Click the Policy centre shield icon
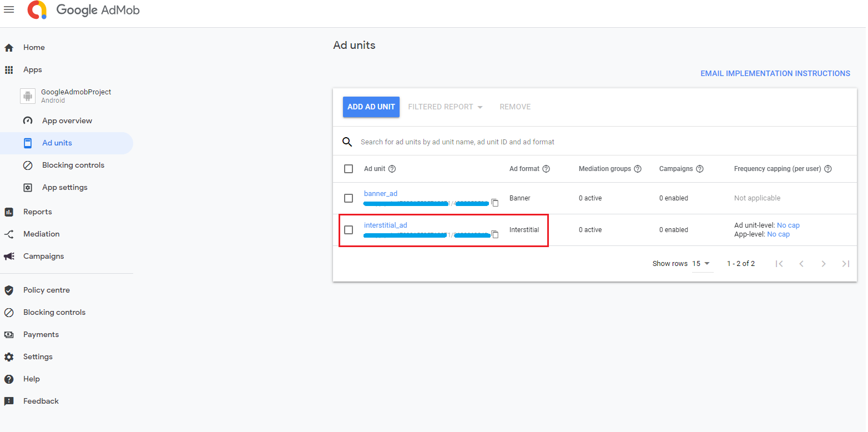Viewport: 868px width, 432px height. (x=9, y=290)
